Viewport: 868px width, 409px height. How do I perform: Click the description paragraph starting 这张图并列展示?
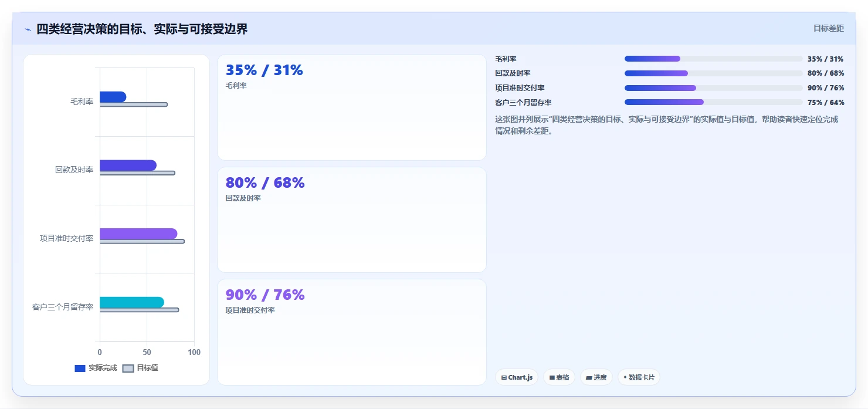point(667,125)
